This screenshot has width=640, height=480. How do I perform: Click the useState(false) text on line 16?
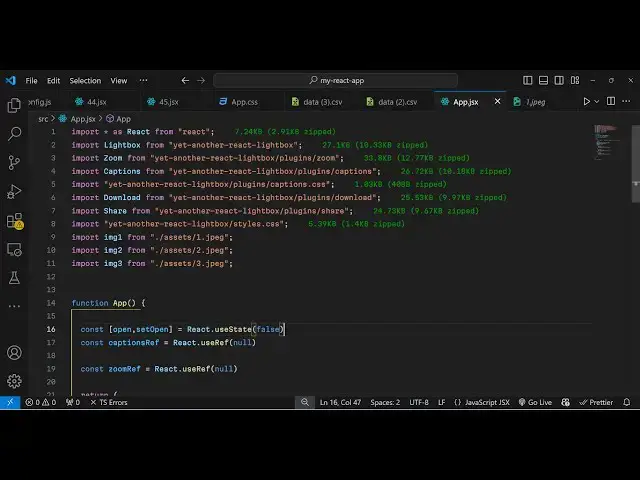[249, 329]
